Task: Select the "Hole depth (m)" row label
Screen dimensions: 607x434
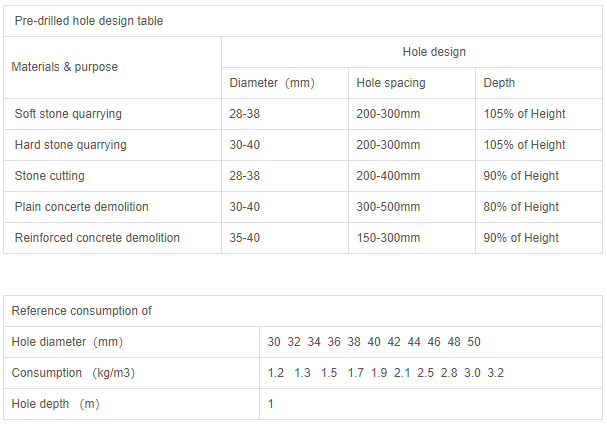Action: tap(55, 404)
